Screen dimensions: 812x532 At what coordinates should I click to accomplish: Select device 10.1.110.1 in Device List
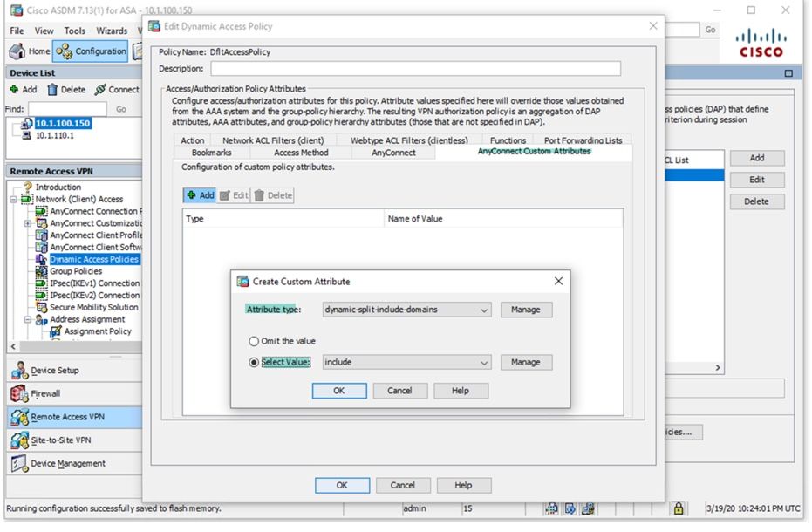(x=54, y=136)
